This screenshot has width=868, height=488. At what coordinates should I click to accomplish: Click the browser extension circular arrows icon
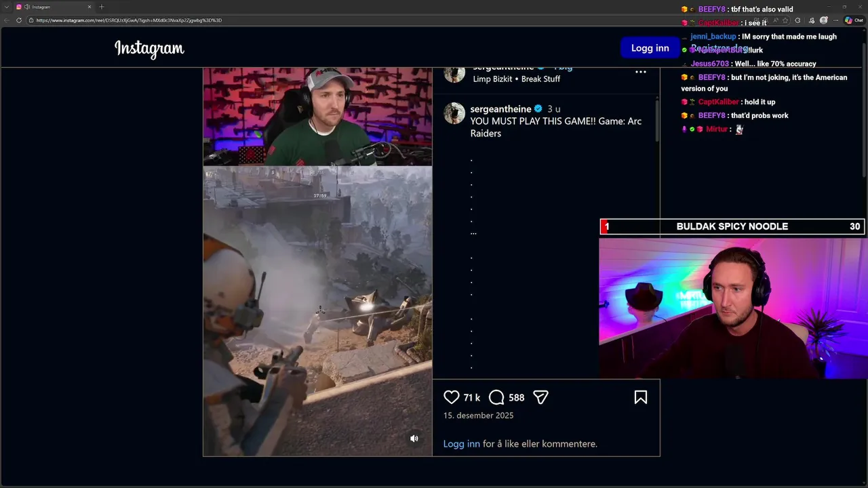click(798, 20)
